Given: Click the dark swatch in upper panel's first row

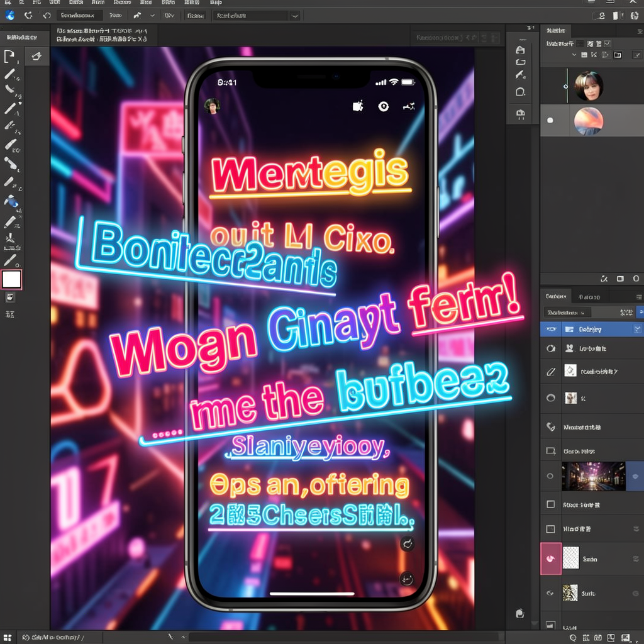Looking at the screenshot, I should click(580, 43).
